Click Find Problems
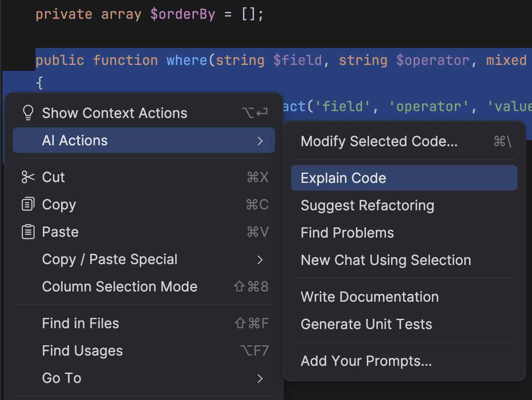532x400 pixels. point(347,232)
